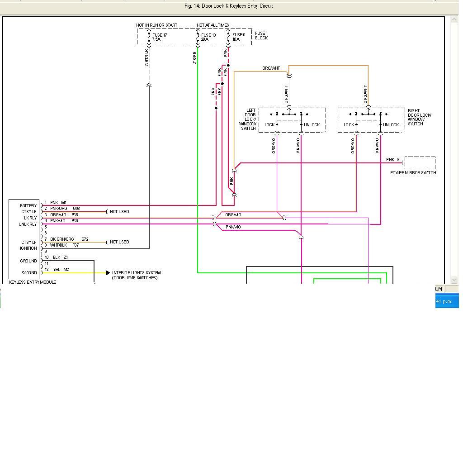Click 'NOT USED' on the PNK/ORG G68 row
The height and width of the screenshot is (476, 463).
click(119, 212)
